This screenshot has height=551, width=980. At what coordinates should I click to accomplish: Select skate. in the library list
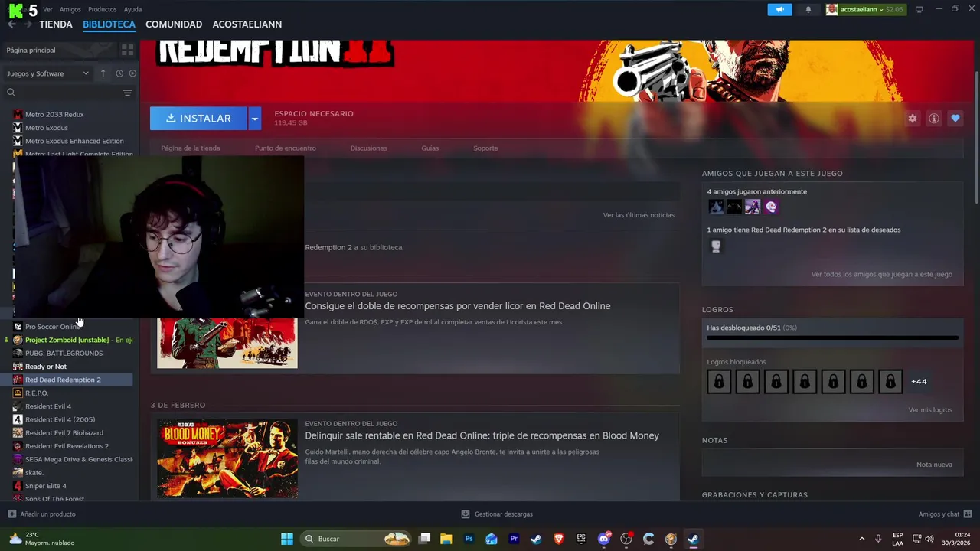pyautogui.click(x=34, y=473)
